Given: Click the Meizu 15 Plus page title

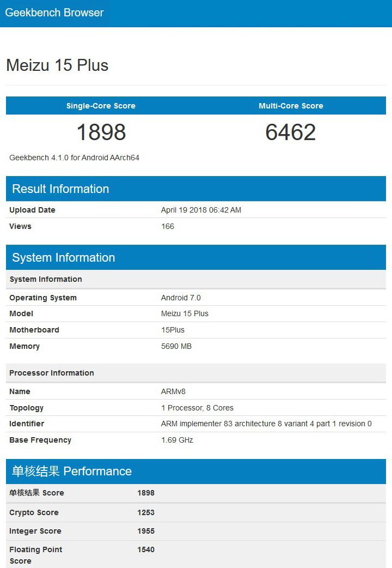Looking at the screenshot, I should pos(57,65).
